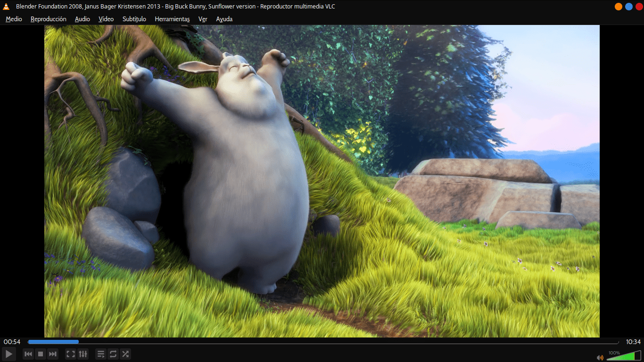Viewport: 644px width, 362px height.
Task: Toggle the loop repeat mode
Action: [x=113, y=354]
